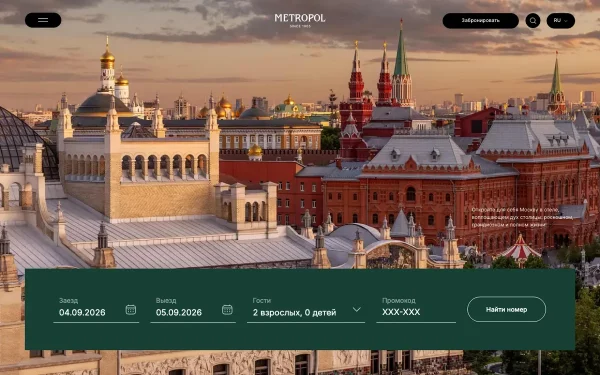
Task: Click the Найти номер button
Action: point(506,309)
